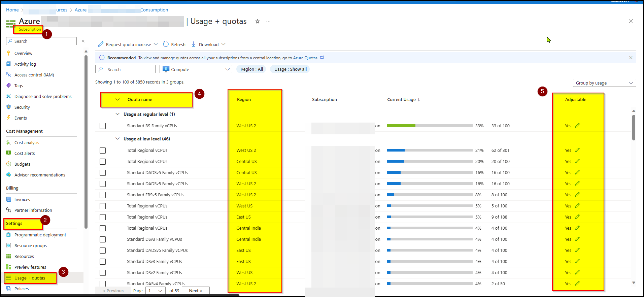Open the Page number dropdown
Screen dimensions: 644x297
[156, 291]
